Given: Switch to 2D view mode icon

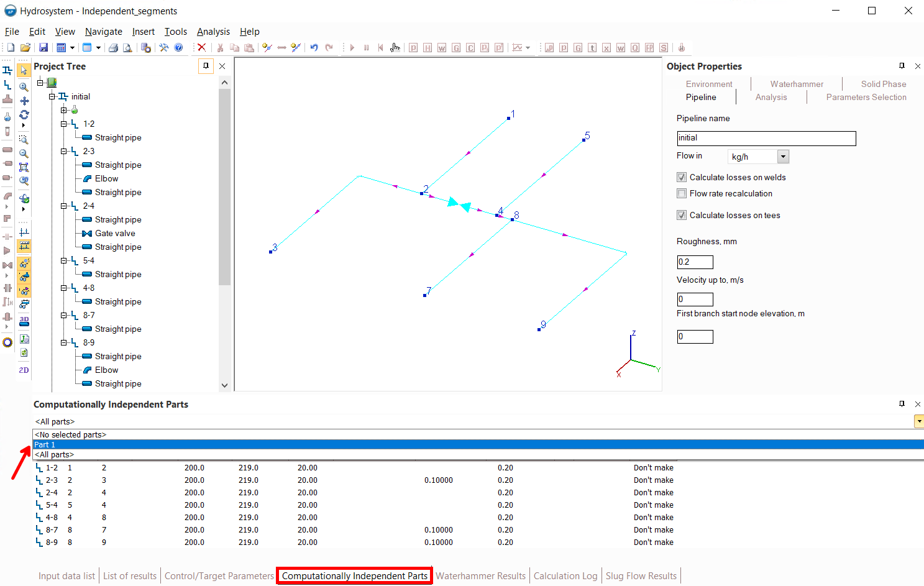Looking at the screenshot, I should click(x=24, y=370).
